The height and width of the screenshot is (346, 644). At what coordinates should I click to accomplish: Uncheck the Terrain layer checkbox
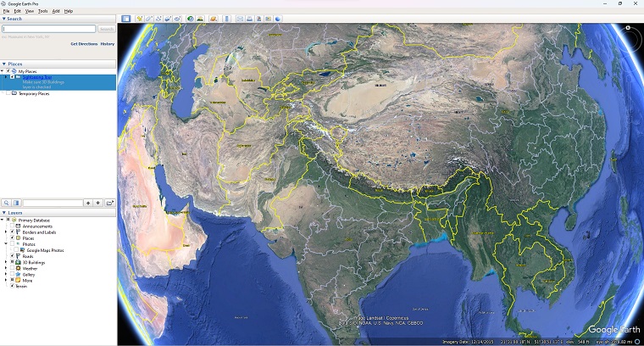pos(13,286)
